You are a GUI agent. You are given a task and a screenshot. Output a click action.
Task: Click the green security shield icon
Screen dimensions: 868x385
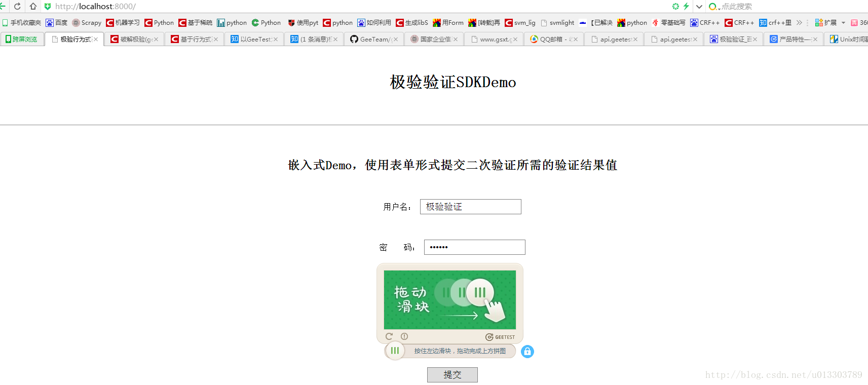pyautogui.click(x=48, y=7)
